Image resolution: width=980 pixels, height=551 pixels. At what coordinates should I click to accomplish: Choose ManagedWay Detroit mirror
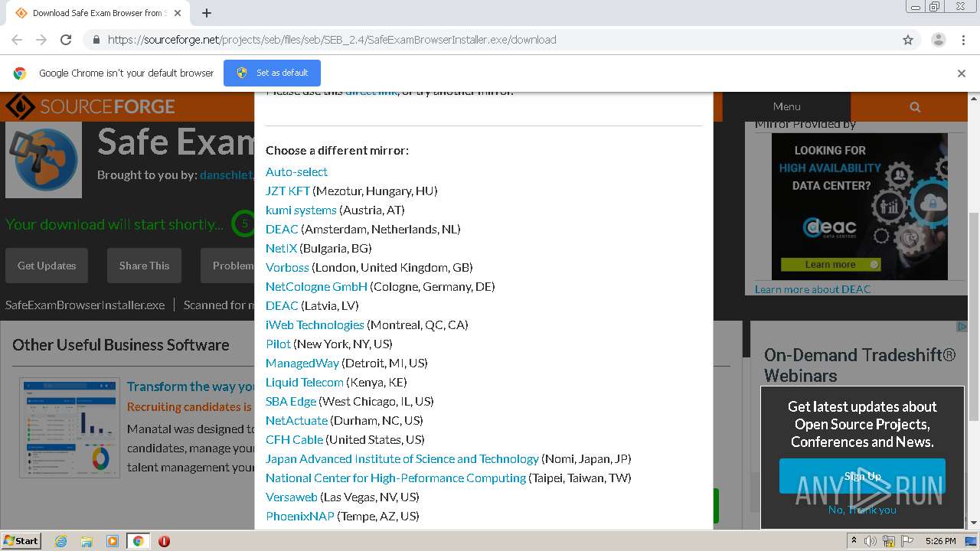click(x=302, y=363)
